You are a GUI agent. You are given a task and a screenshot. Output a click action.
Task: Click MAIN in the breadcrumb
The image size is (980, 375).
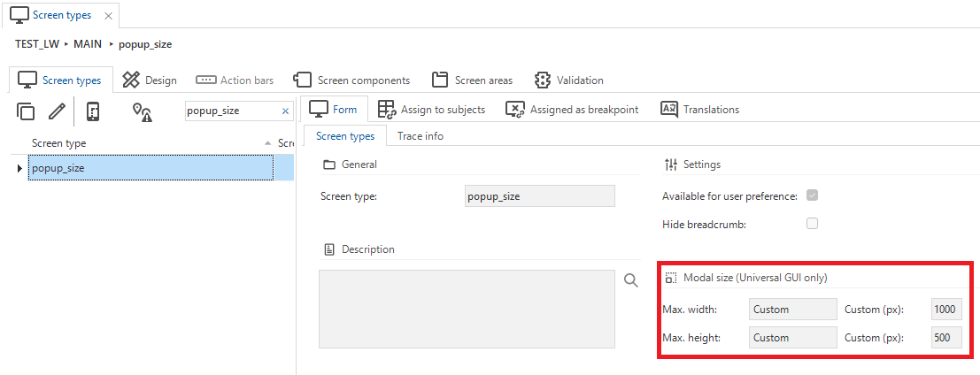[x=88, y=44]
